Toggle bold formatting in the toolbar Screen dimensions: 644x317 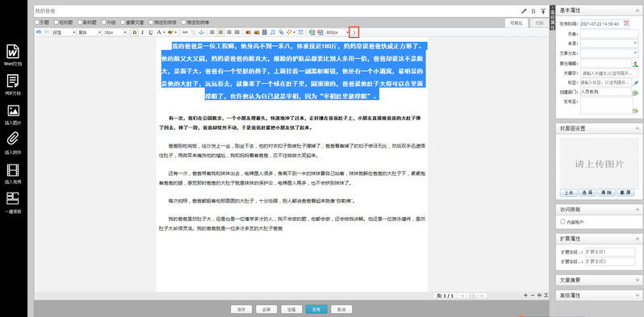pyautogui.click(x=134, y=32)
